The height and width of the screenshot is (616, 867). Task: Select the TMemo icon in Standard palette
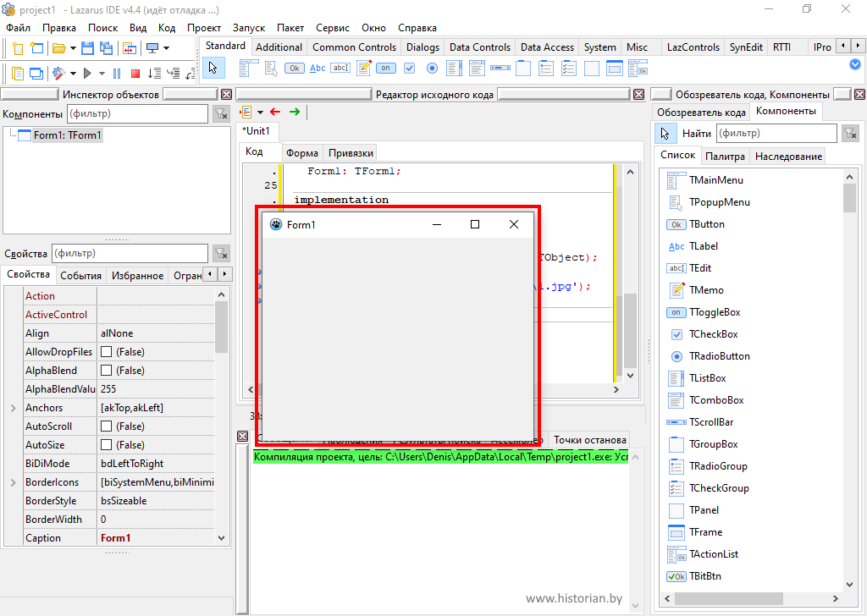point(364,68)
